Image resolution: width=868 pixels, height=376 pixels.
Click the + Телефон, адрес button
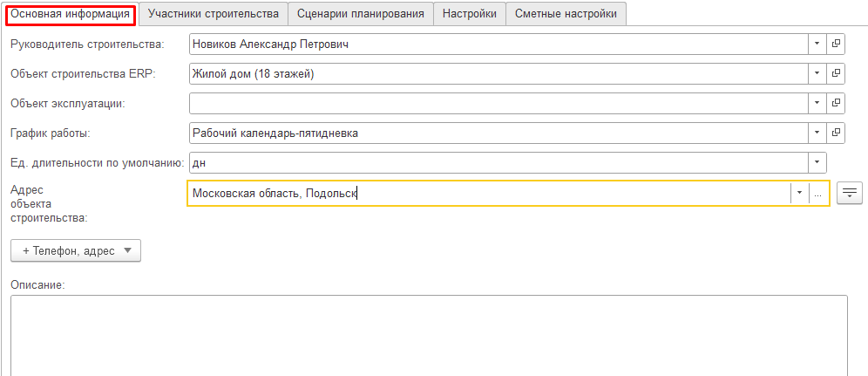tap(76, 250)
